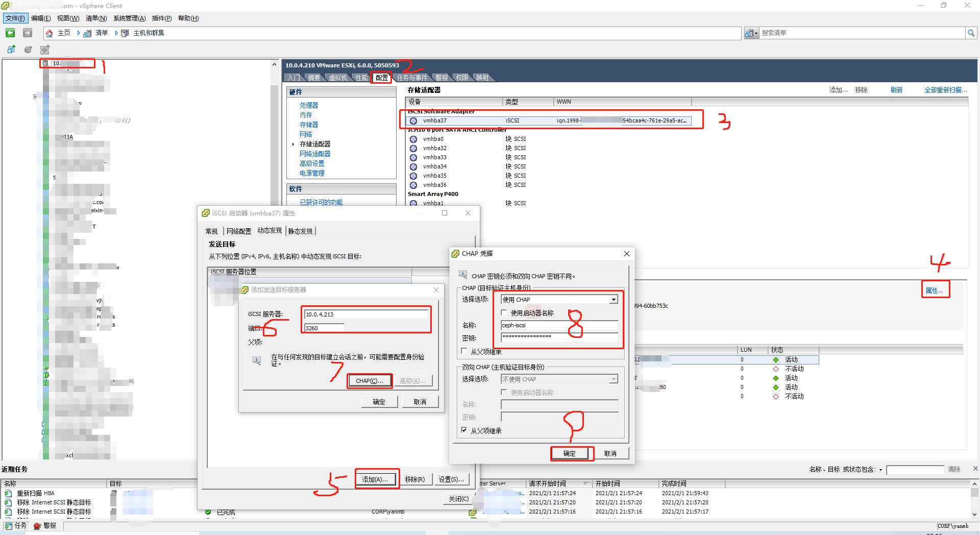Click the 全部重新扫描 rescan link

click(945, 89)
